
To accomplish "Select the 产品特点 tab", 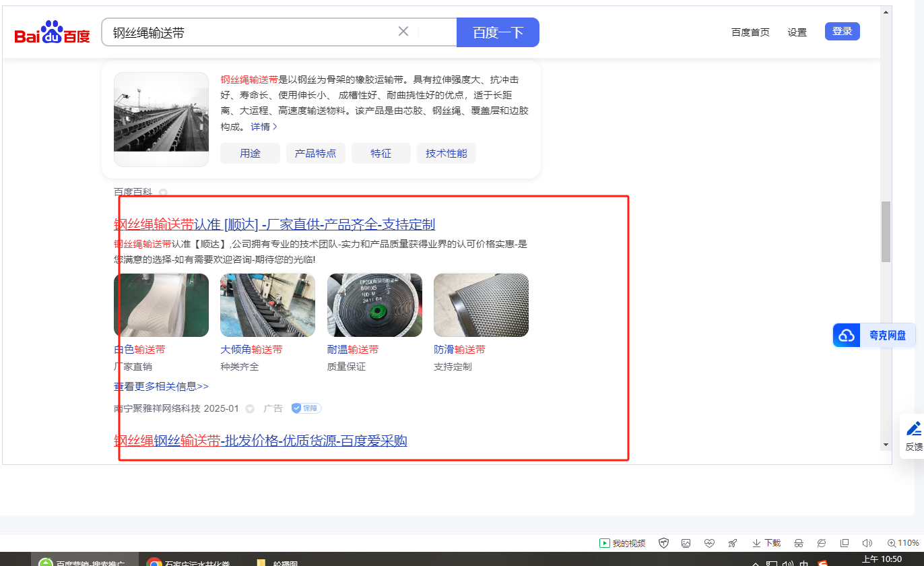I will point(315,153).
